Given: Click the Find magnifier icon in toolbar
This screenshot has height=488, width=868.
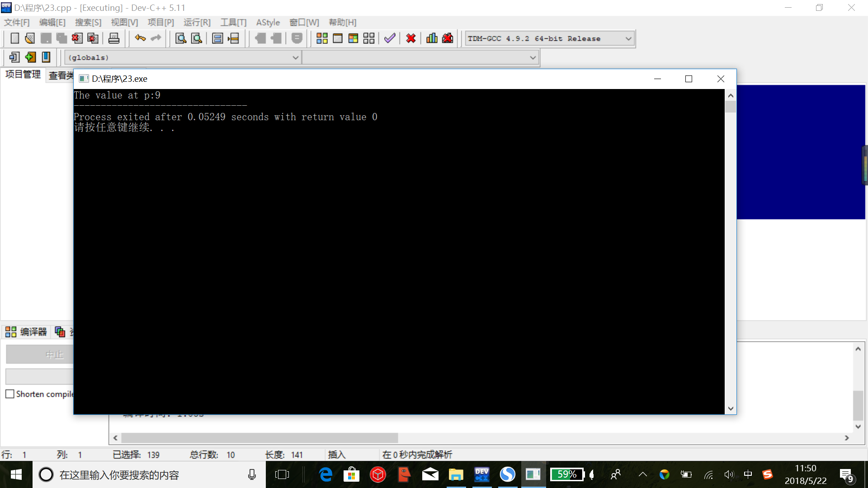Looking at the screenshot, I should (181, 38).
